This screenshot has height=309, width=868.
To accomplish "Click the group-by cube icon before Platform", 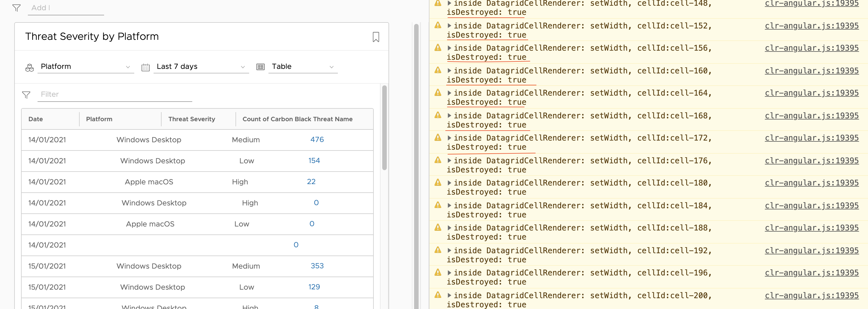I will [x=29, y=67].
